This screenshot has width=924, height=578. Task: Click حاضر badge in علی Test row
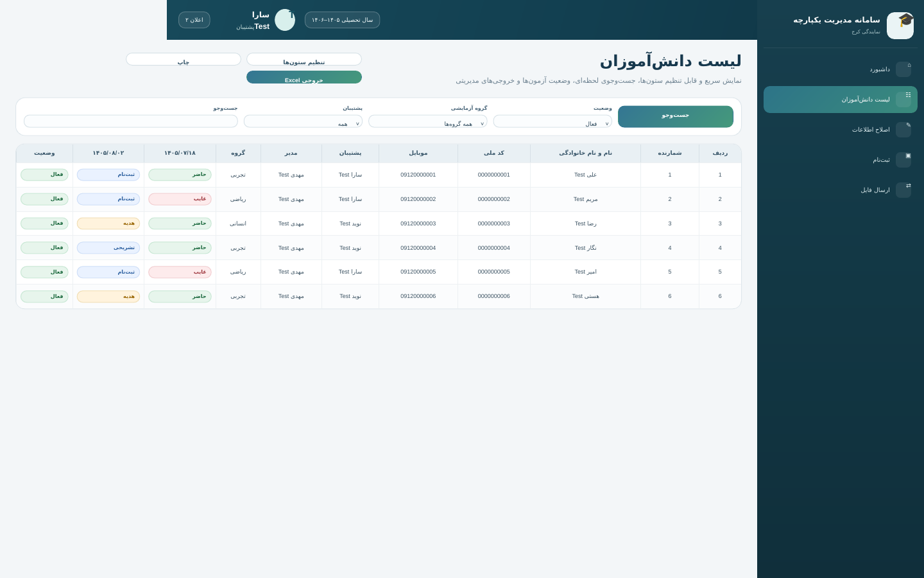(x=180, y=175)
